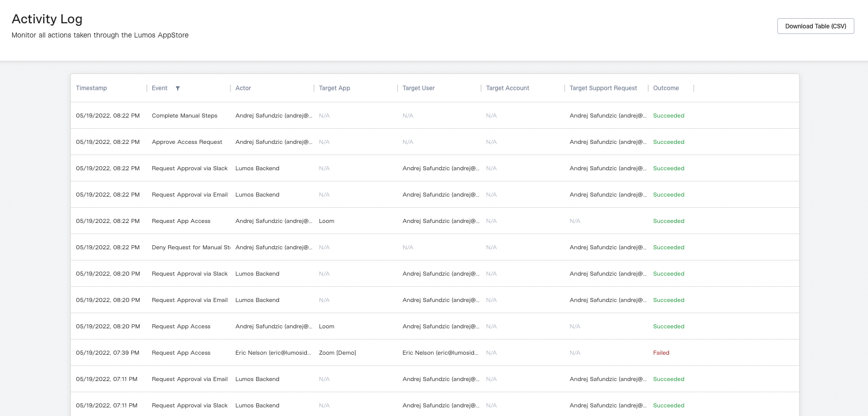Select the Succeeded outcome for Approve Access Request
Screen dimensions: 868x416
point(668,142)
